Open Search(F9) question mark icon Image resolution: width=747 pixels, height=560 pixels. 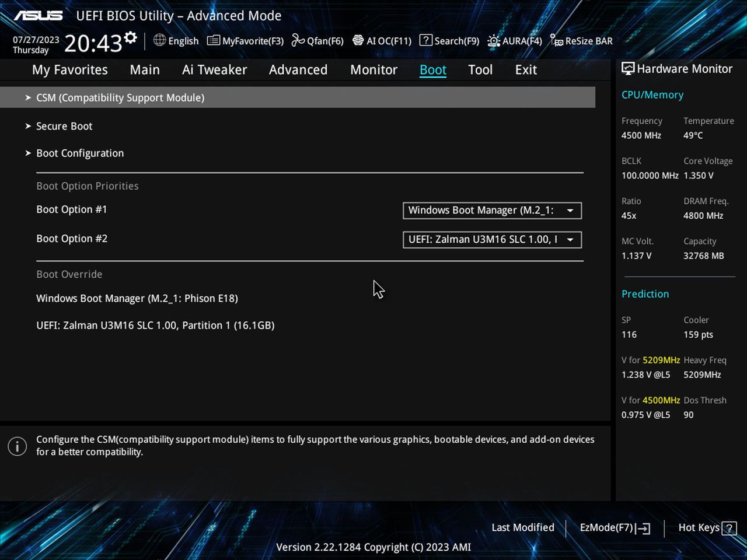click(x=426, y=40)
